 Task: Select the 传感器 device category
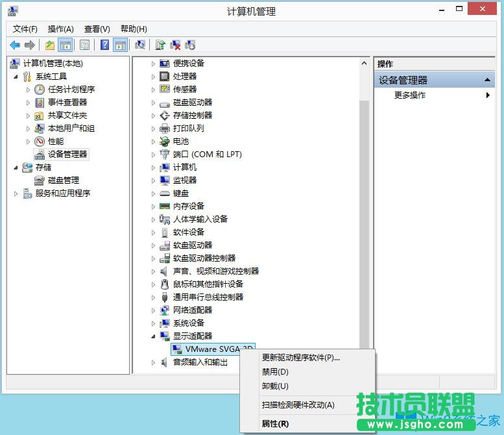pyautogui.click(x=184, y=89)
